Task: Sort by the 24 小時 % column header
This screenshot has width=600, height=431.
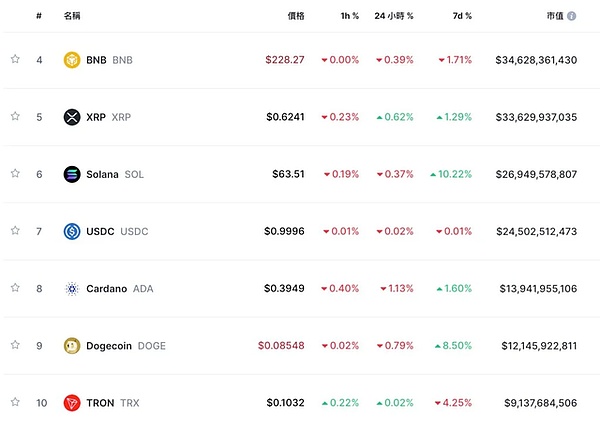Action: pos(394,17)
